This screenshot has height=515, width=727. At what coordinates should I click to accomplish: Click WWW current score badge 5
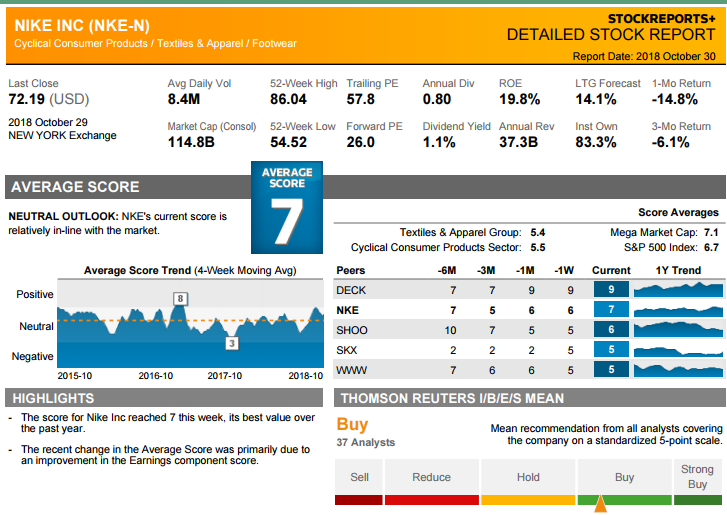(611, 369)
